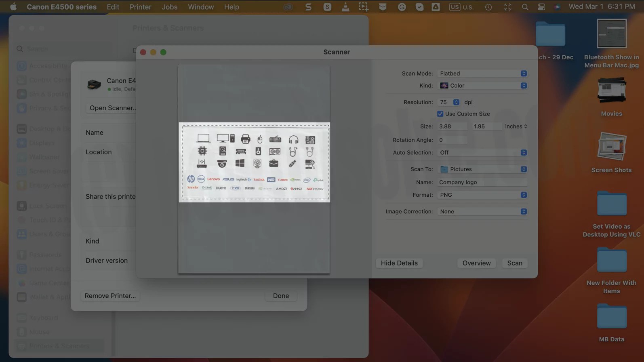The width and height of the screenshot is (644, 362).
Task: Click the width size field showing 3.88
Action: pos(452,126)
